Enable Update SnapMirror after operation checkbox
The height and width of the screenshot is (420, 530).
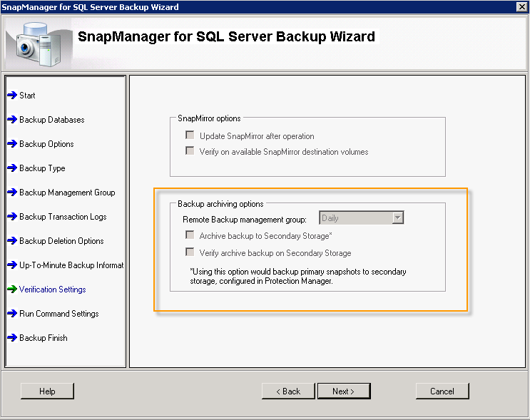(190, 135)
